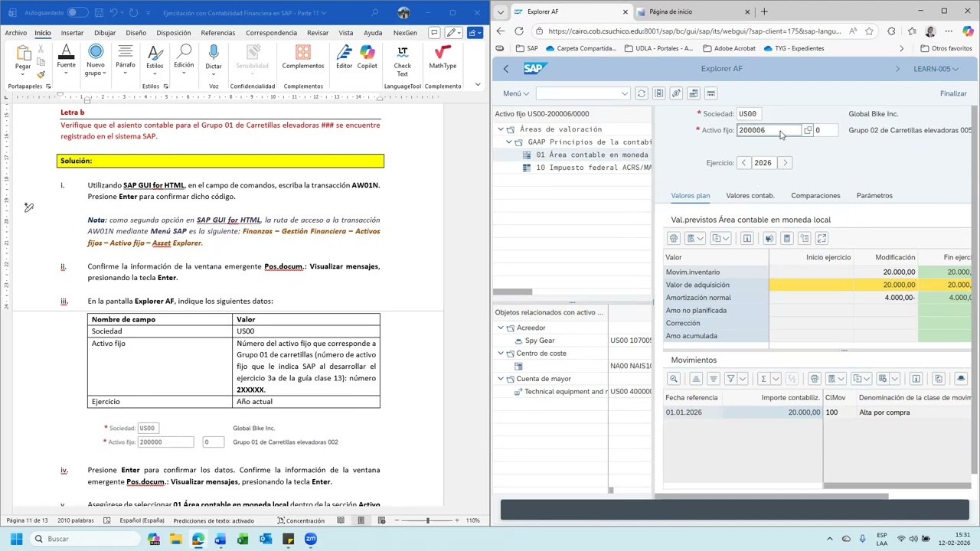Go to next Ejercicio year
Screen dimensions: 980x551
pyautogui.click(x=785, y=163)
